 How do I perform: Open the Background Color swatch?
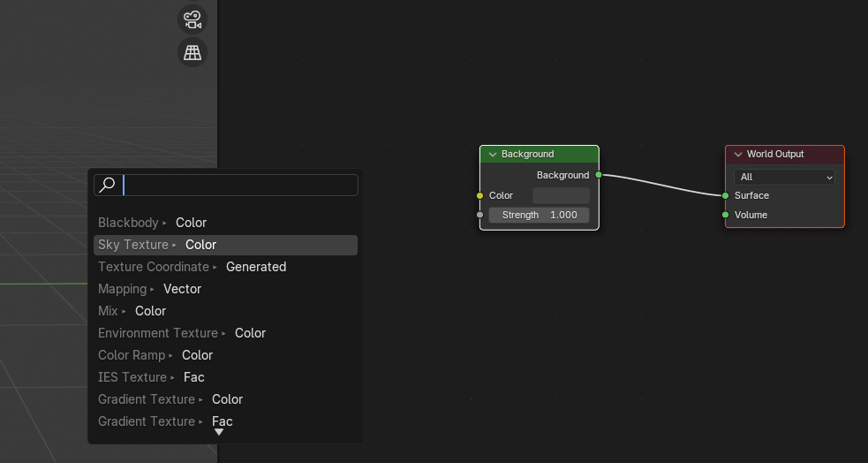[561, 195]
